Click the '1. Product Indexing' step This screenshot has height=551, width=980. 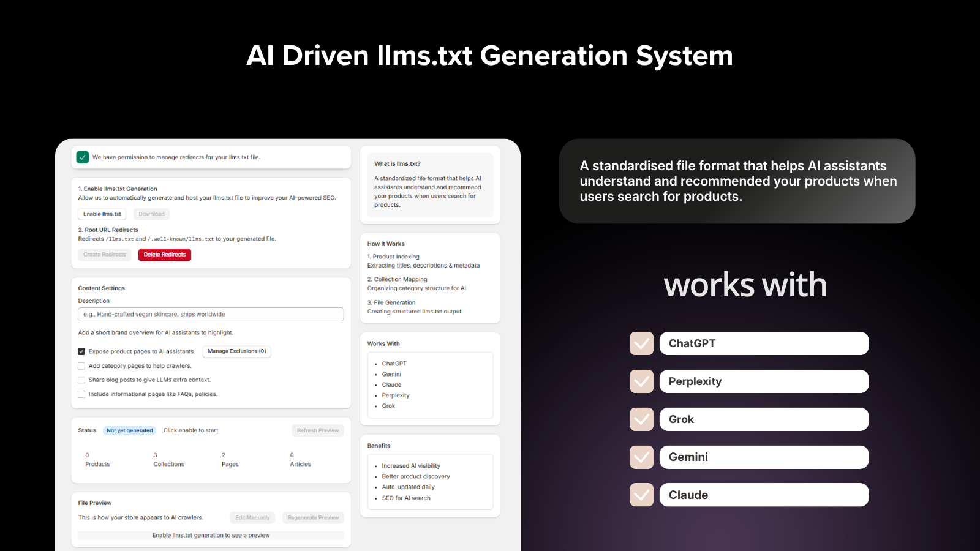coord(393,257)
